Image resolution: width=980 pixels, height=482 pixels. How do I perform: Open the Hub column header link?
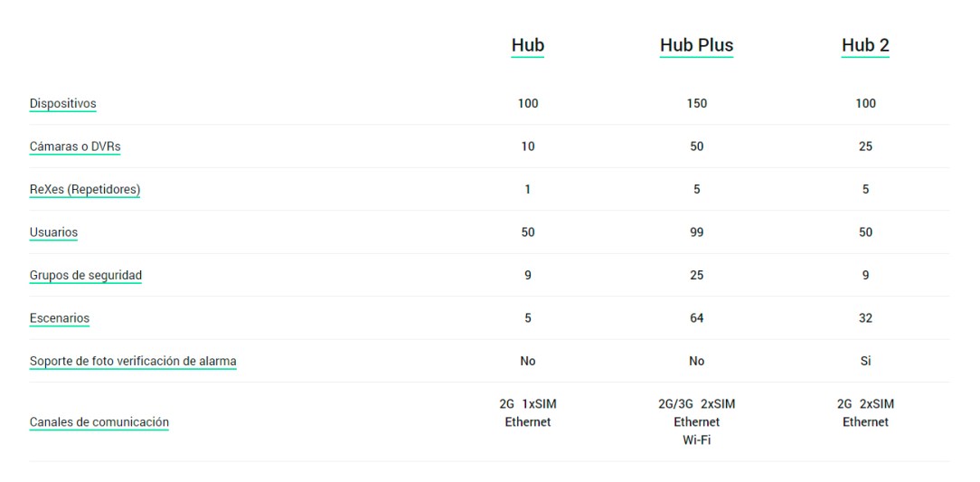527,45
